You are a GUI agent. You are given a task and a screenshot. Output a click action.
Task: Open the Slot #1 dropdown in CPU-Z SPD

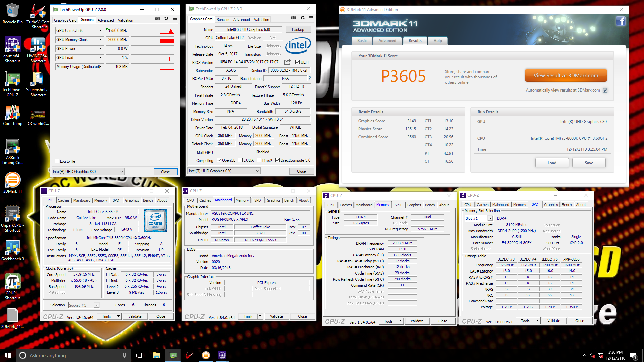click(x=479, y=218)
